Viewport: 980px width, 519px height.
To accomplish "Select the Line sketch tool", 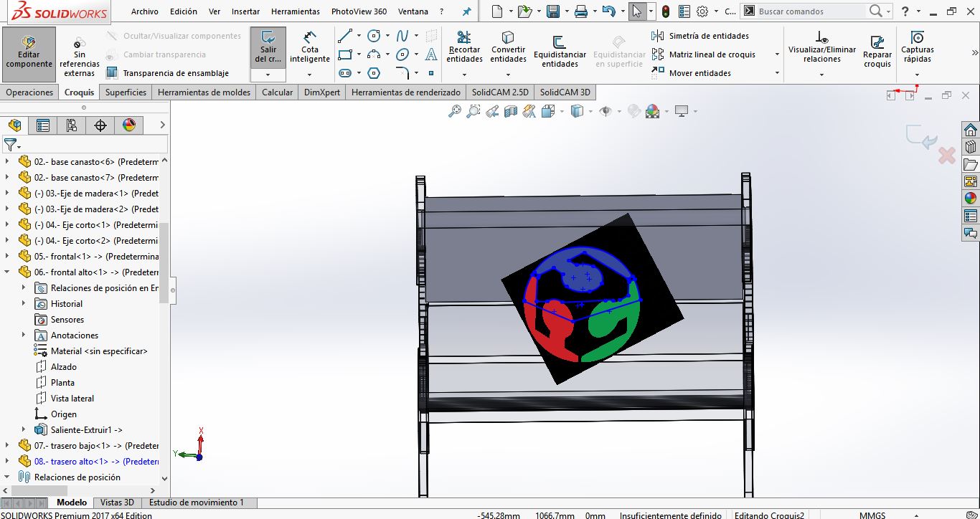I will coord(345,36).
